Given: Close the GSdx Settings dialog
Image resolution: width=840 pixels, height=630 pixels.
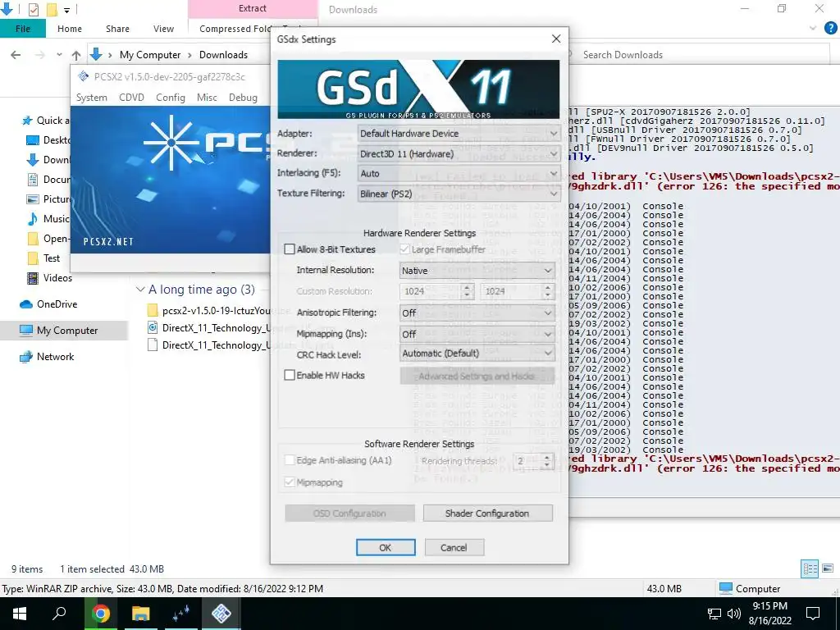Looking at the screenshot, I should (x=556, y=39).
